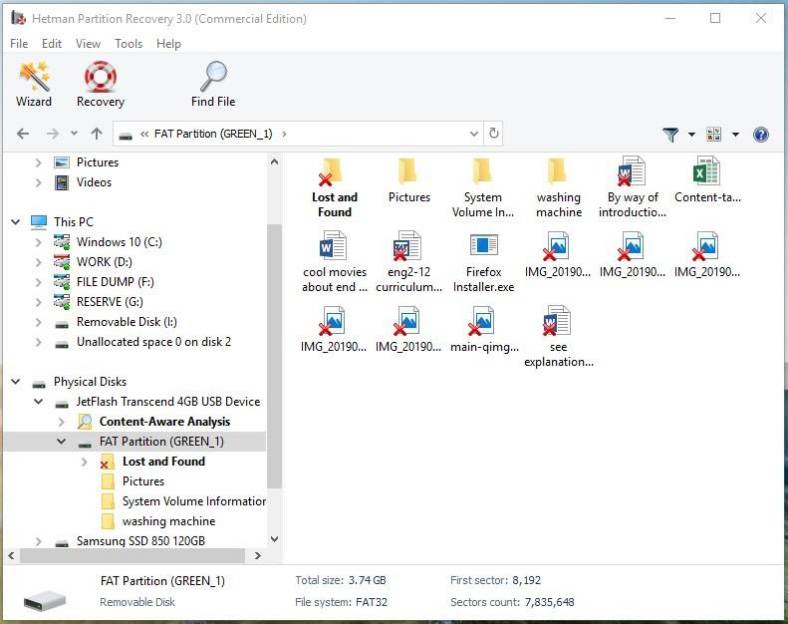Open the filter dropdown arrow

pyautogui.click(x=692, y=134)
